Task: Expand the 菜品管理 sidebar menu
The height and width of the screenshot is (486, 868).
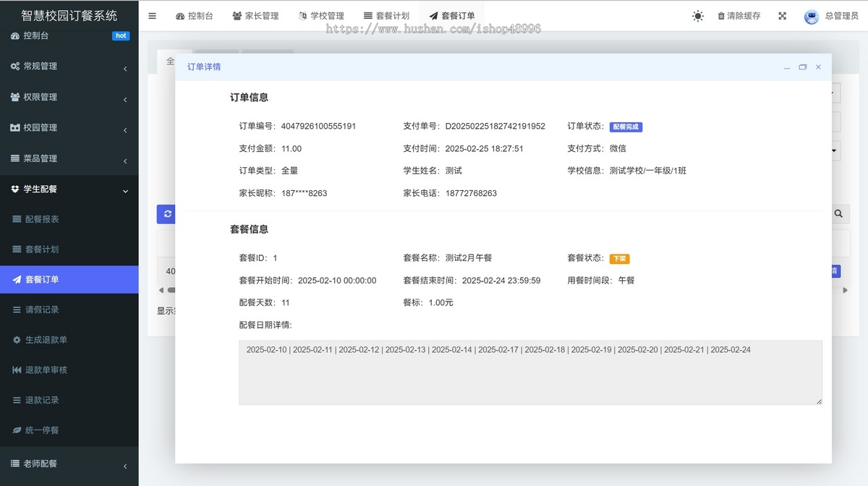Action: [x=69, y=158]
